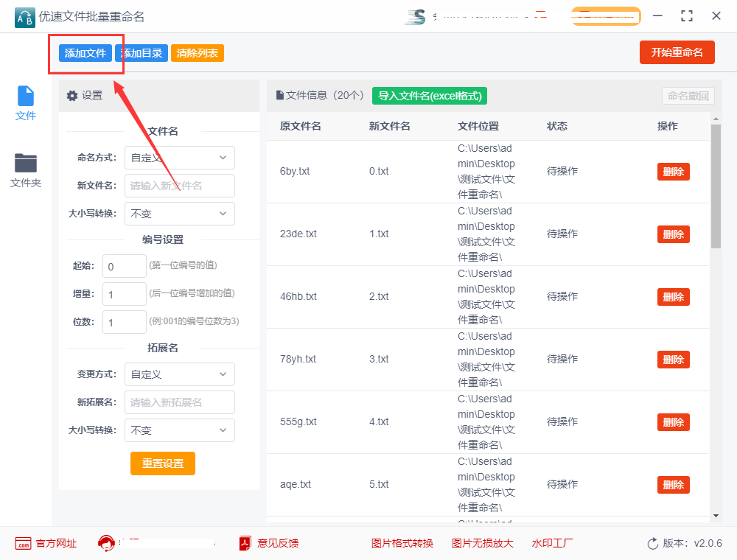Open 图片无损放大 link
The image size is (737, 560).
(482, 544)
